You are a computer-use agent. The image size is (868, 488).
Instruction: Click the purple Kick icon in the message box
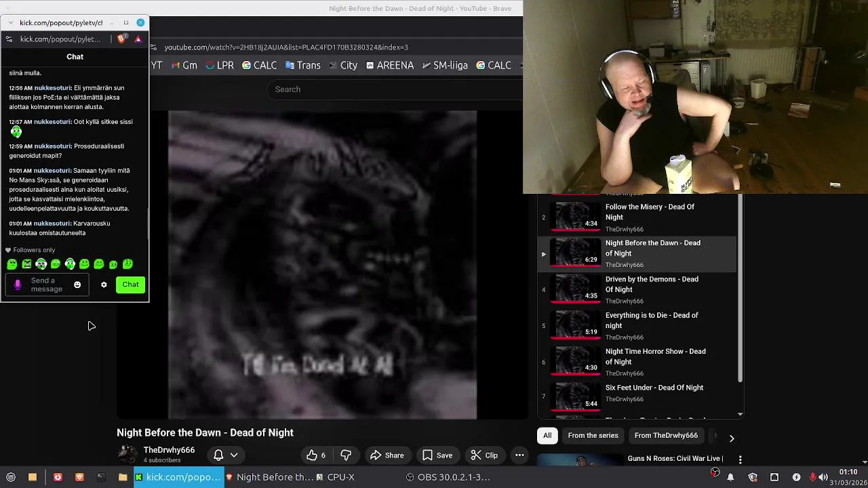(18, 285)
